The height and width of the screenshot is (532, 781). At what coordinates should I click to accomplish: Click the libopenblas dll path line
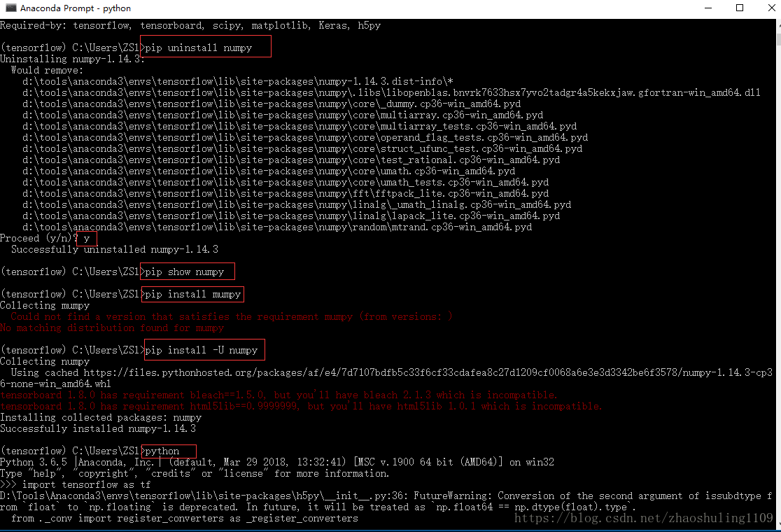tap(391, 92)
